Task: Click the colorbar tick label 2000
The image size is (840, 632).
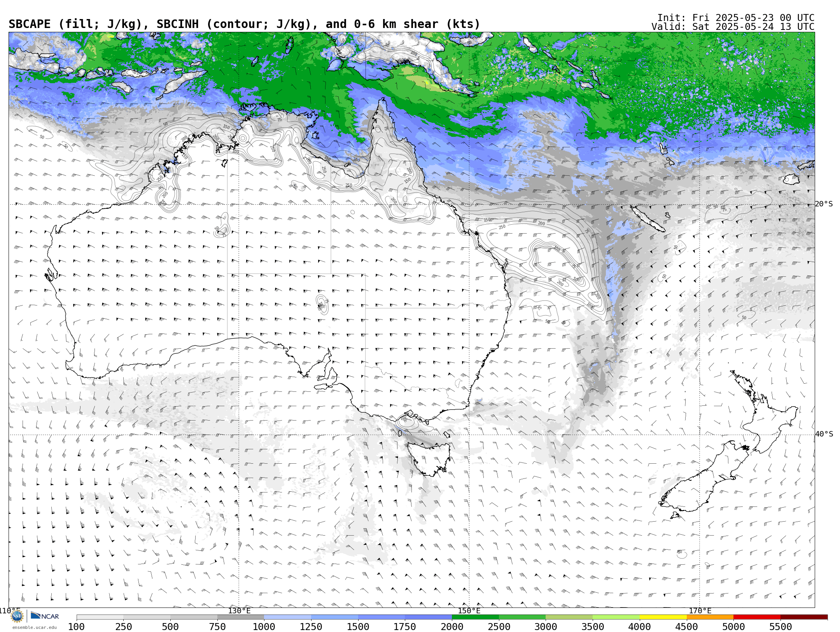Action: pos(452,627)
